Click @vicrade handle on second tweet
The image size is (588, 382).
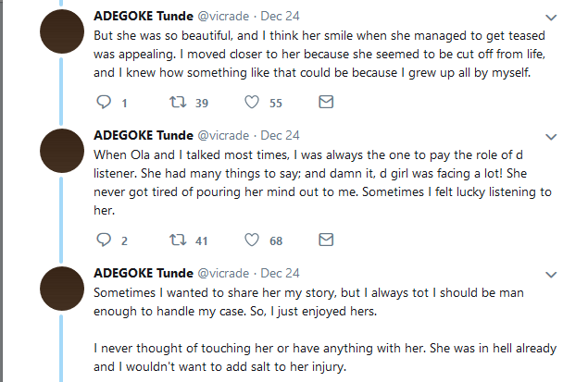click(x=223, y=136)
